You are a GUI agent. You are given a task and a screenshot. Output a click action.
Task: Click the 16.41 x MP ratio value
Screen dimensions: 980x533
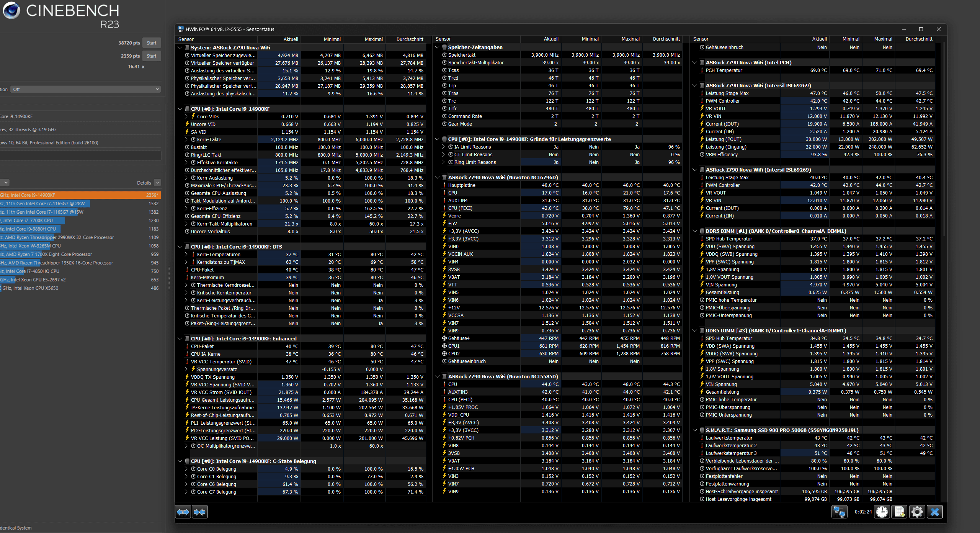136,67
